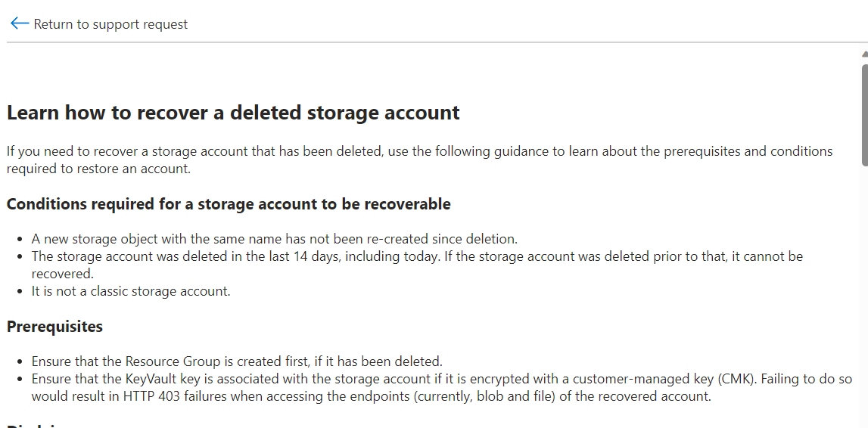Screen dimensions: 868x428
Task: Click the word 'recovered.' under the 14 days bullet
Action: (x=63, y=274)
